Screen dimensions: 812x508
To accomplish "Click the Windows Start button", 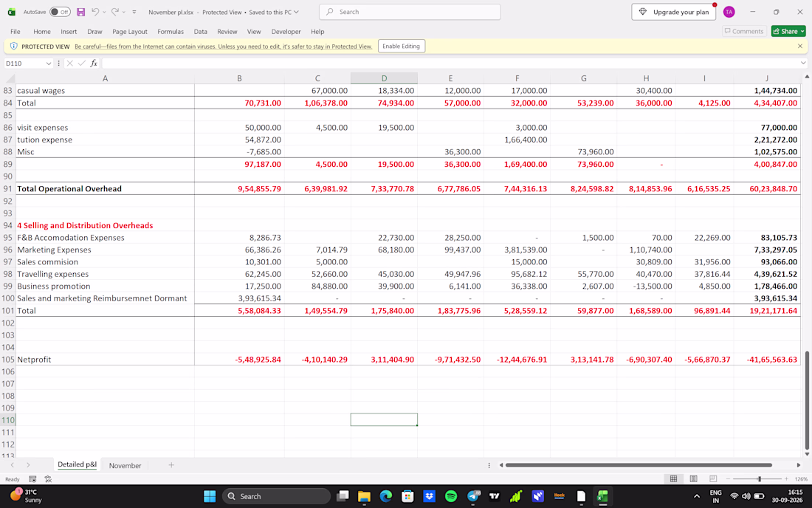I will [x=210, y=496].
